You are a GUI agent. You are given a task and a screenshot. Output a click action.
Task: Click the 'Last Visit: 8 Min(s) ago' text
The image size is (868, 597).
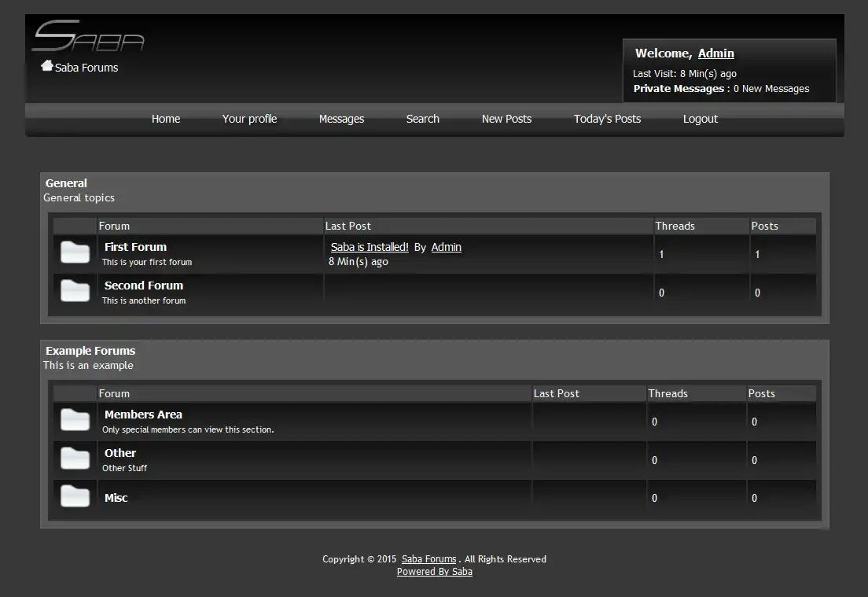pyautogui.click(x=685, y=74)
